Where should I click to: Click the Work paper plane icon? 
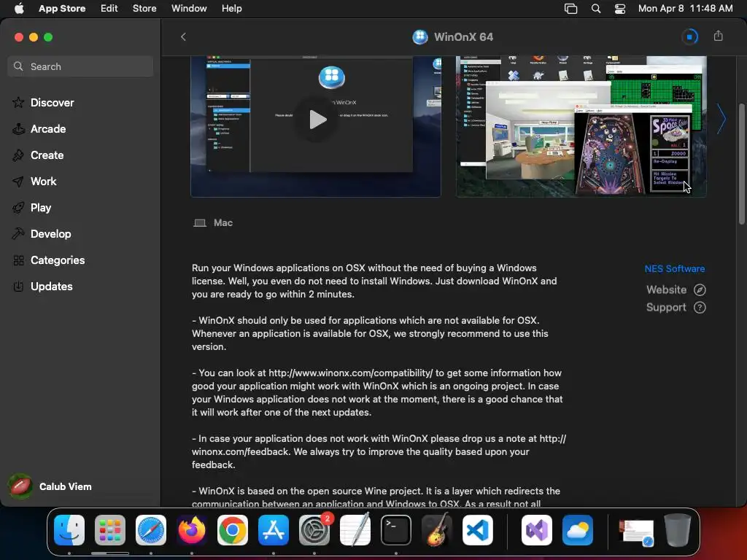pyautogui.click(x=18, y=182)
